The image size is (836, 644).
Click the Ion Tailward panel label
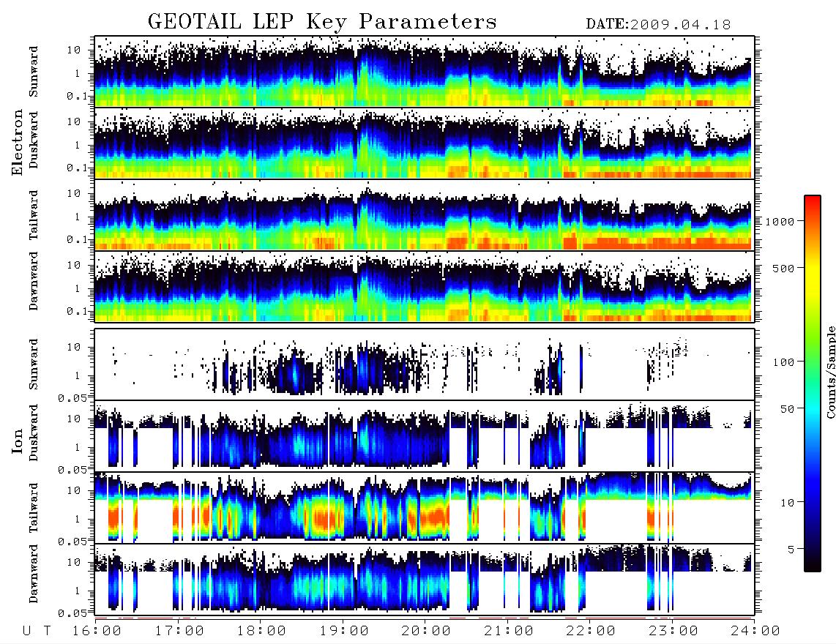tap(34, 508)
